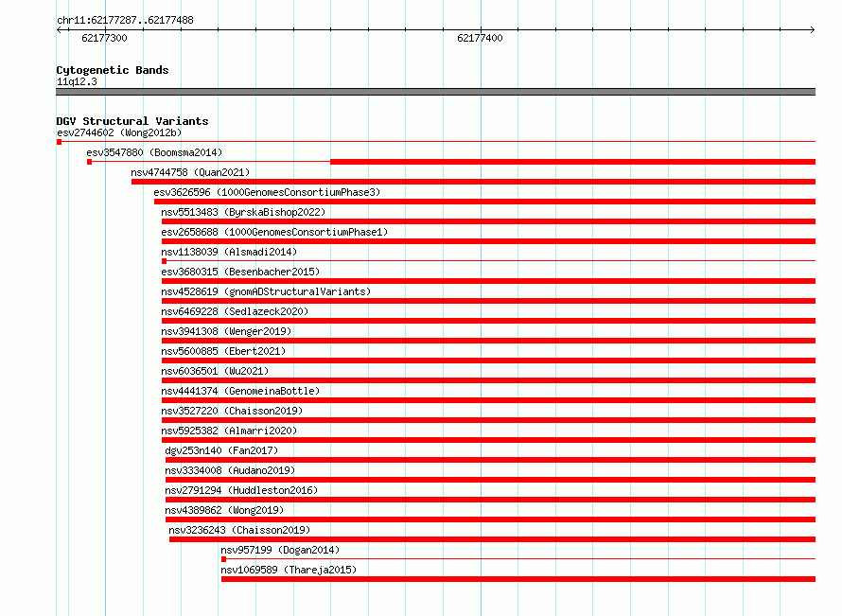Click nsv957199 (Dogan2014) label
This screenshot has width=842, height=616.
(280, 550)
